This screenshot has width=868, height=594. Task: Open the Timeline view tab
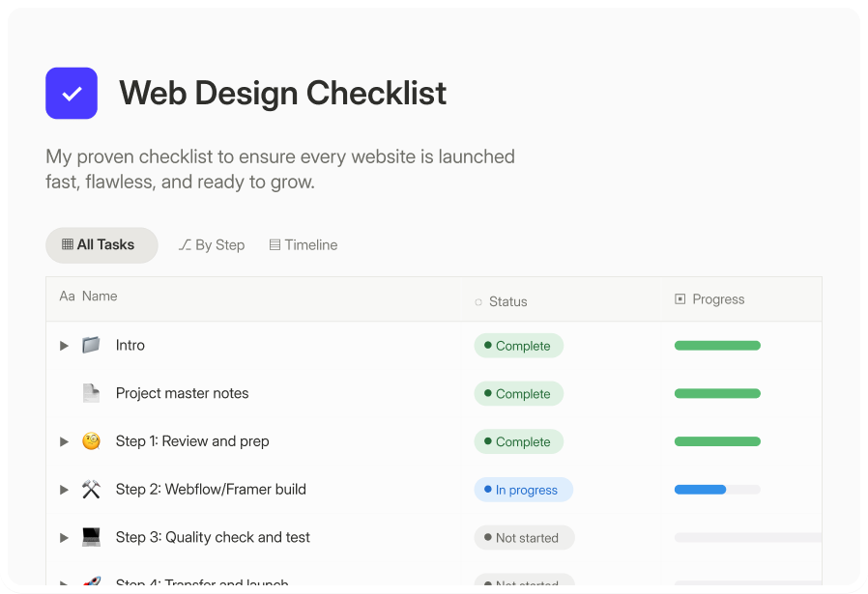(304, 245)
